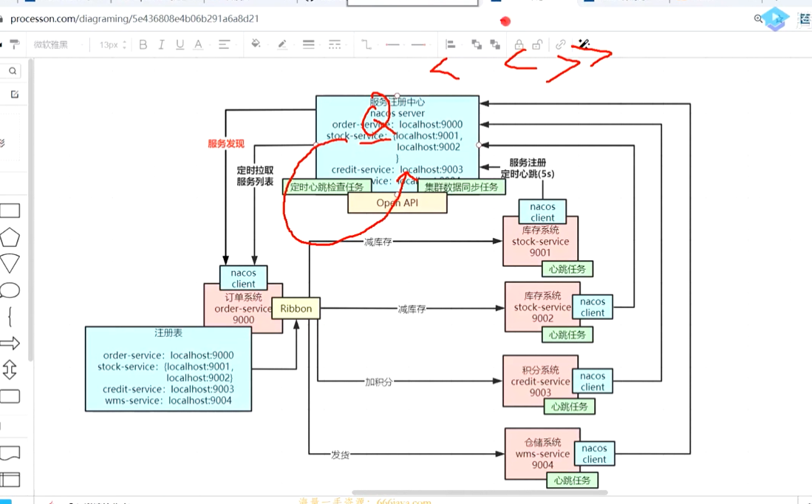Select the rounded rectangle shape
The height and width of the screenshot is (504, 812).
click(10, 396)
